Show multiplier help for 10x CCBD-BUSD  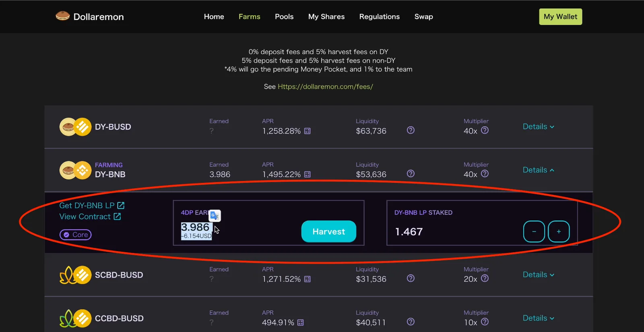pos(485,322)
